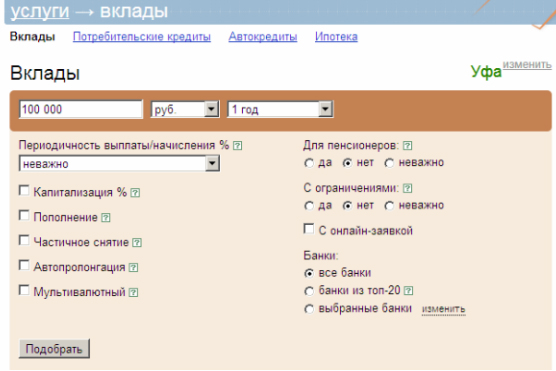
Task: Open help icon beside Капитализация %
Action: [135, 193]
